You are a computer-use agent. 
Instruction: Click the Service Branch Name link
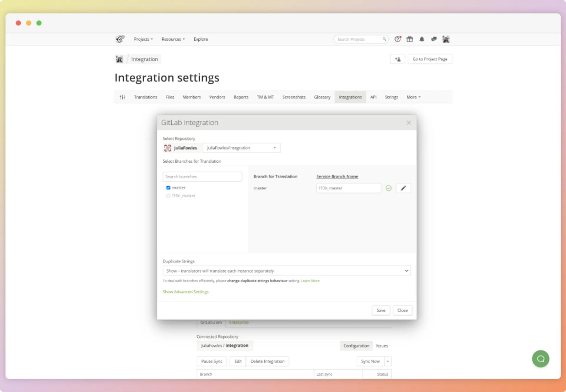tap(337, 177)
